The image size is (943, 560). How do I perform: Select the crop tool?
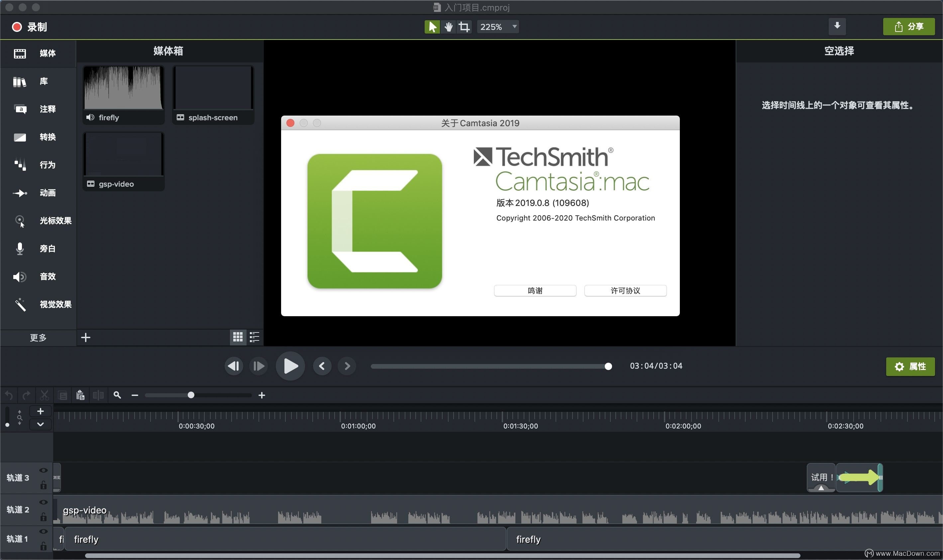click(464, 27)
